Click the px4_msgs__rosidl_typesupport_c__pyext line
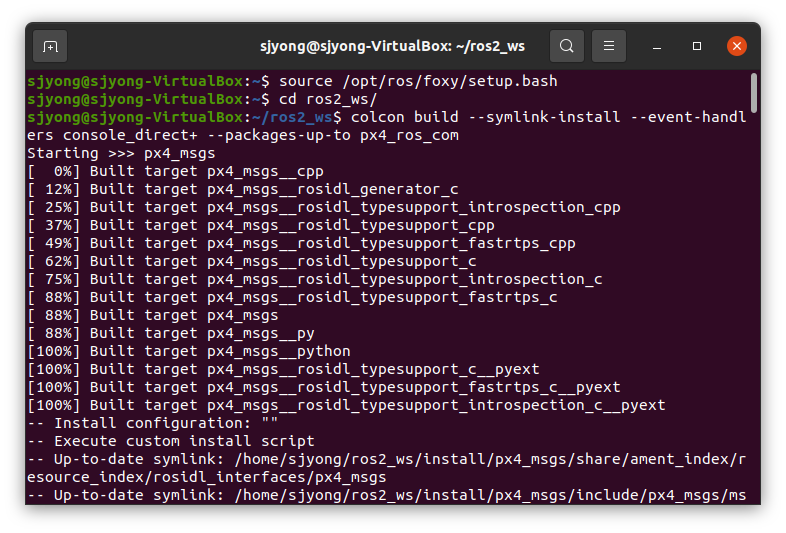Screen dimensions: 786x533 283,370
